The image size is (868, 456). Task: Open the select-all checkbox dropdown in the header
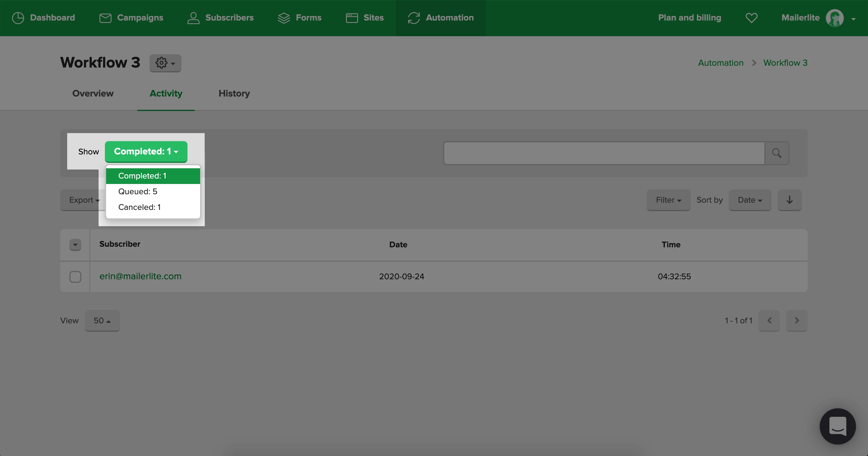pyautogui.click(x=75, y=245)
